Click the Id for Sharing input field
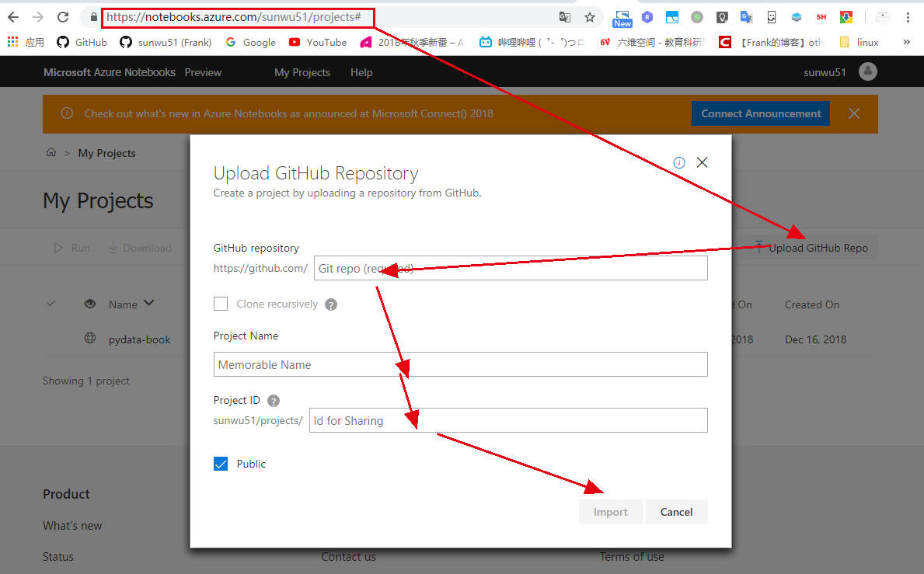Viewport: 924px width, 574px height. [508, 420]
